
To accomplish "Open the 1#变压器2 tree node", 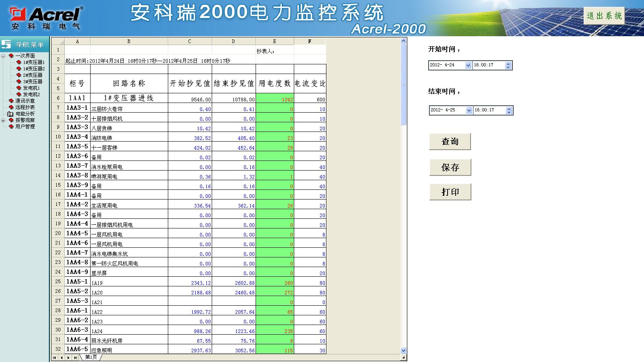I will pyautogui.click(x=34, y=69).
